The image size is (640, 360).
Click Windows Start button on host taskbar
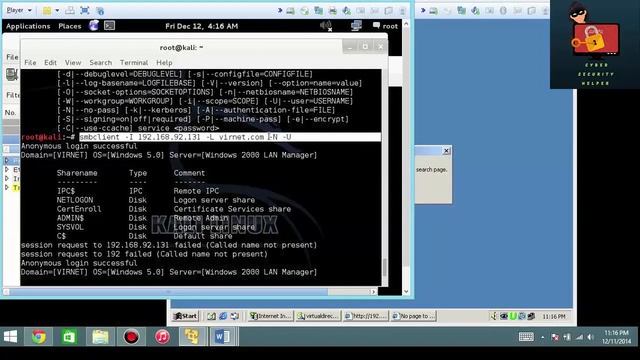coord(11,337)
